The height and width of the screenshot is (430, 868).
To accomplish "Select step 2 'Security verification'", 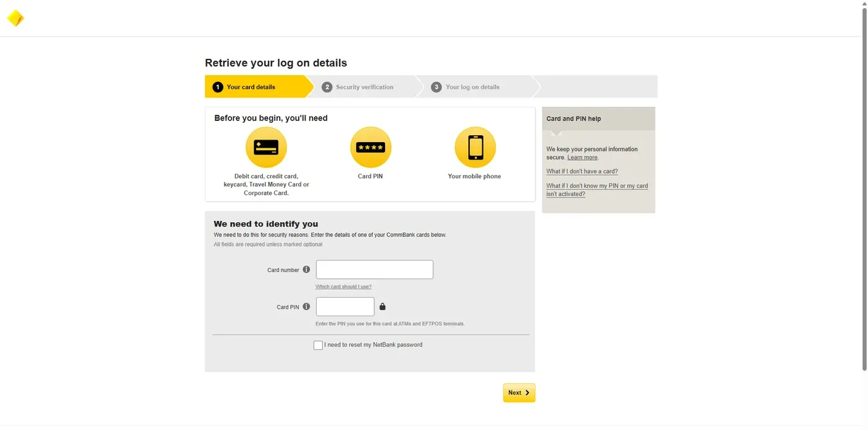I will (365, 87).
